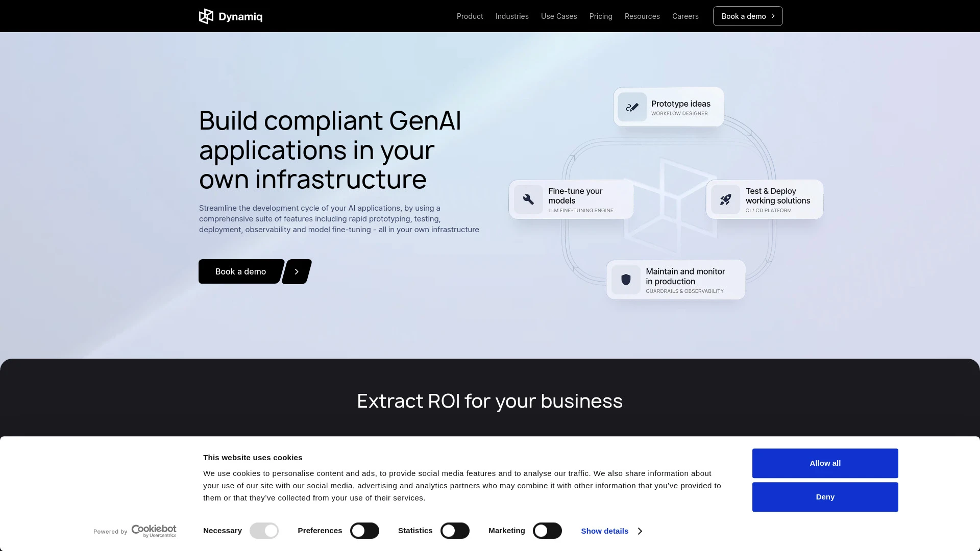Select the Careers menu item
The height and width of the screenshot is (551, 980).
[x=685, y=16]
